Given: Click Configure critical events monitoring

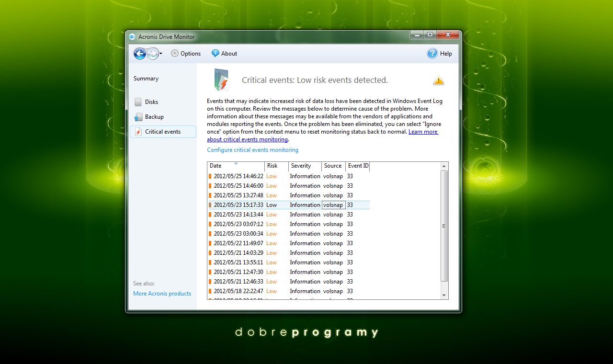Looking at the screenshot, I should 252,150.
